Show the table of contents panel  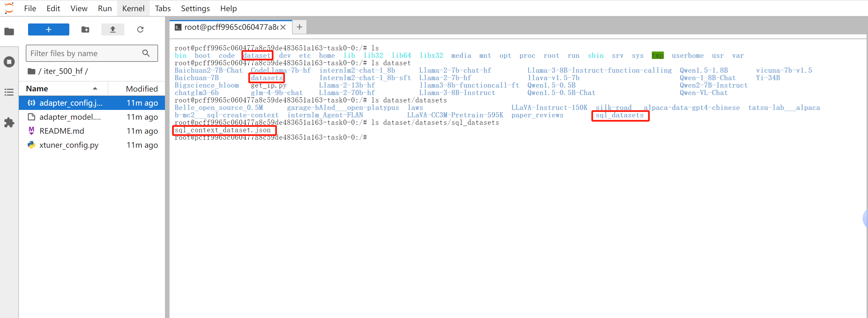[9, 92]
